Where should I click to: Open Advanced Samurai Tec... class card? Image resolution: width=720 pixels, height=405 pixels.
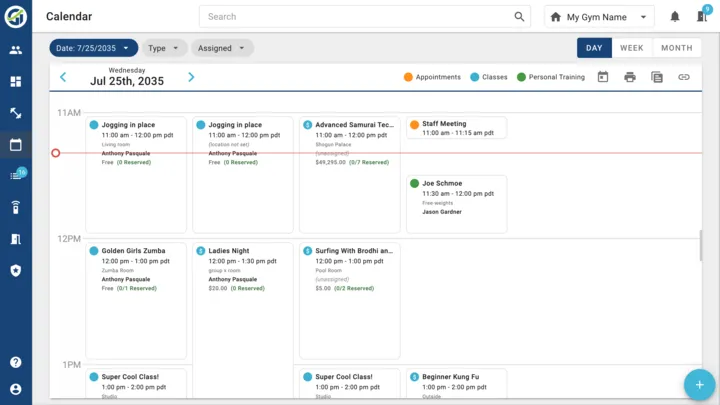click(x=349, y=174)
